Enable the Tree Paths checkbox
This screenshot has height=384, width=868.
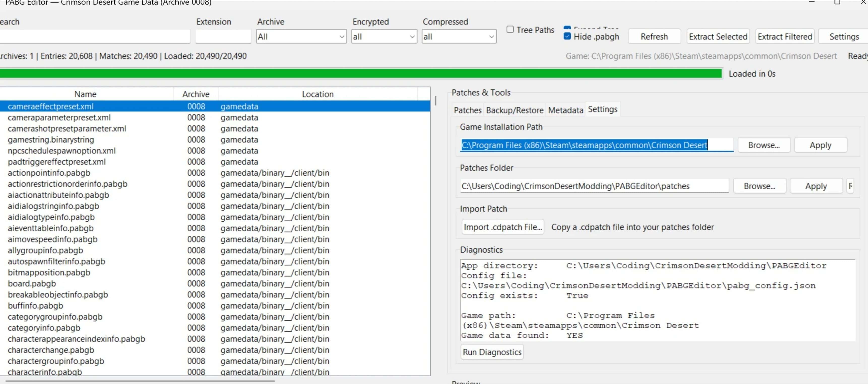(510, 30)
